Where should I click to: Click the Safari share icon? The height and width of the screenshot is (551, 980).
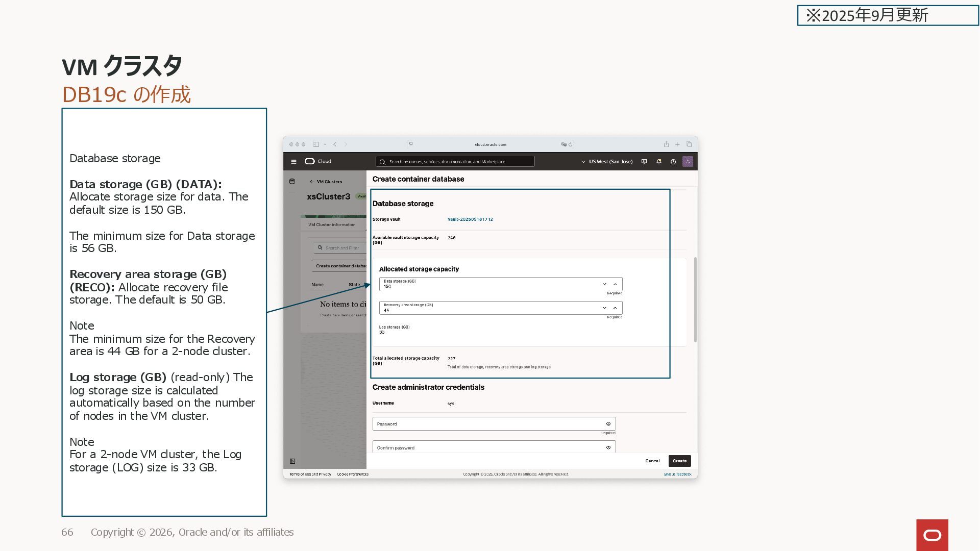point(666,144)
